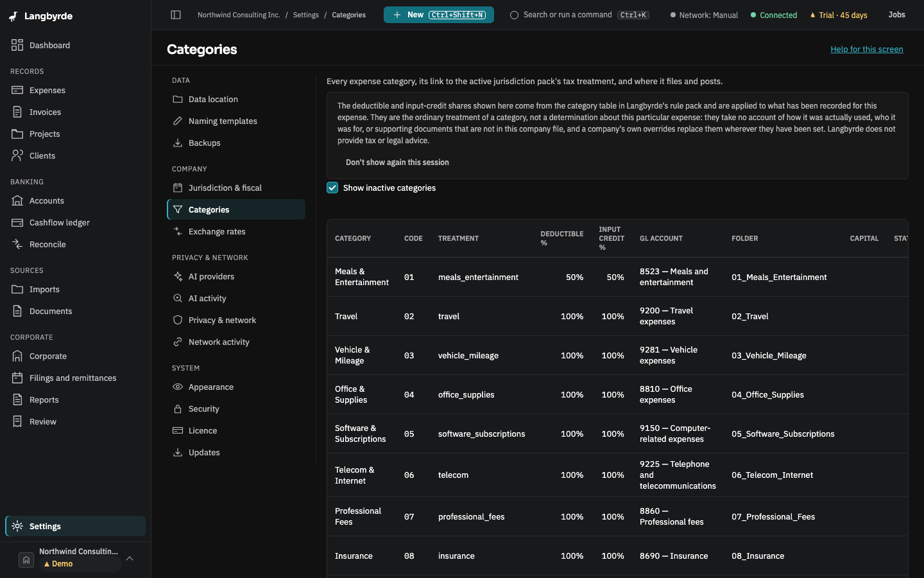This screenshot has height=578, width=924.
Task: Click the Dashboard grid icon
Action: pyautogui.click(x=17, y=45)
